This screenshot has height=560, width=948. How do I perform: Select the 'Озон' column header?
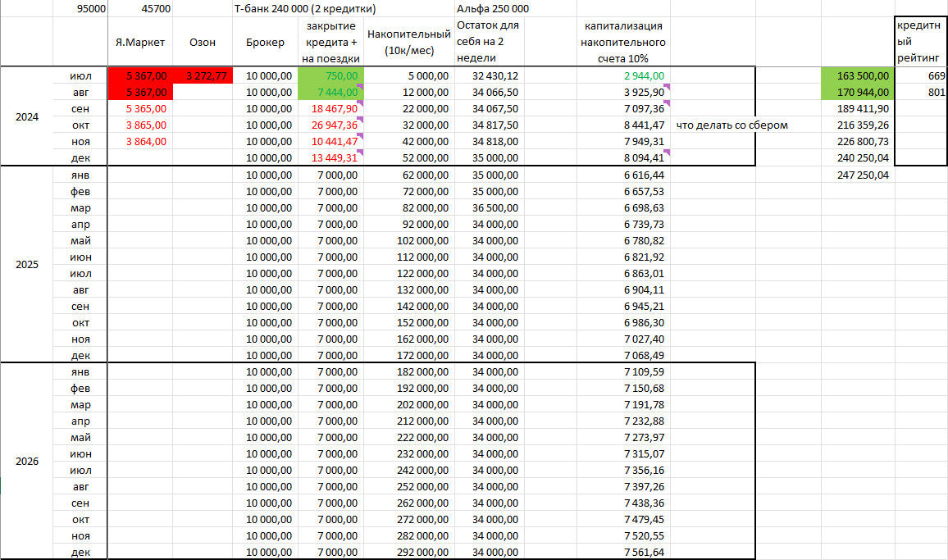203,42
